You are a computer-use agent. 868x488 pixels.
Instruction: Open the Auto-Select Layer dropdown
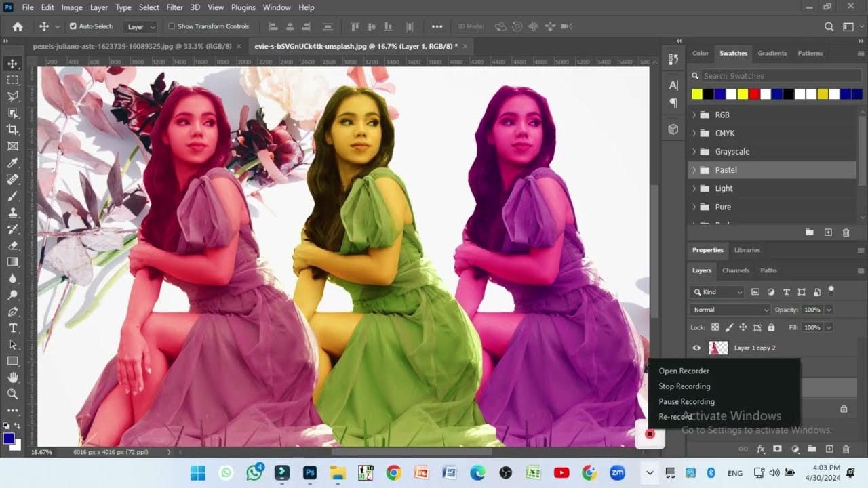141,26
